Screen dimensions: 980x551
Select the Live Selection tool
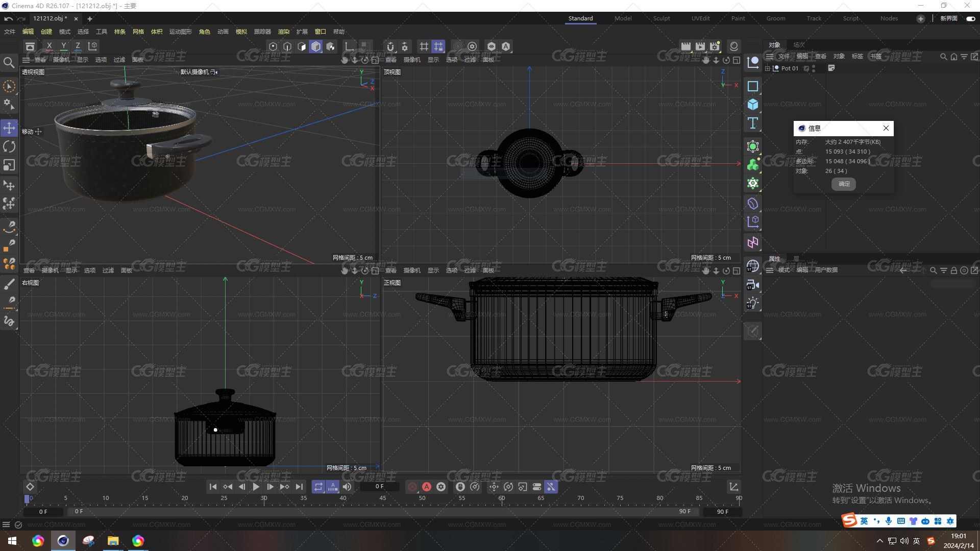coord(9,86)
